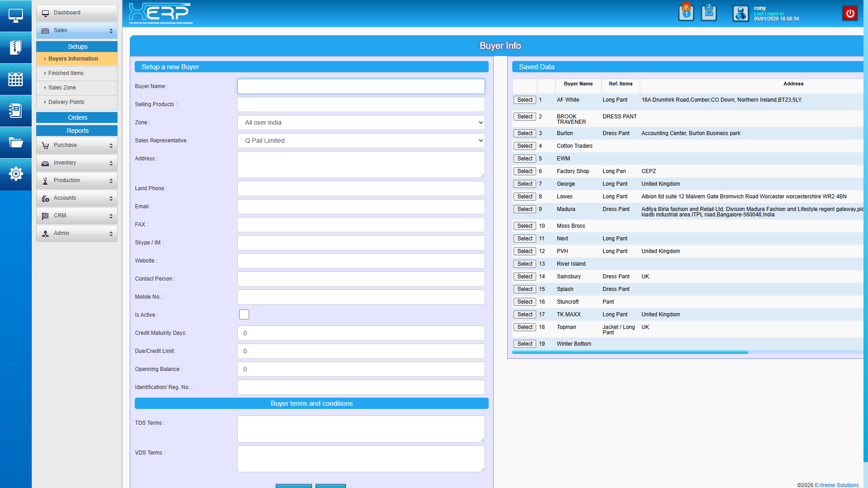The width and height of the screenshot is (868, 488).
Task: Open Delivery Points menu item
Action: click(66, 102)
